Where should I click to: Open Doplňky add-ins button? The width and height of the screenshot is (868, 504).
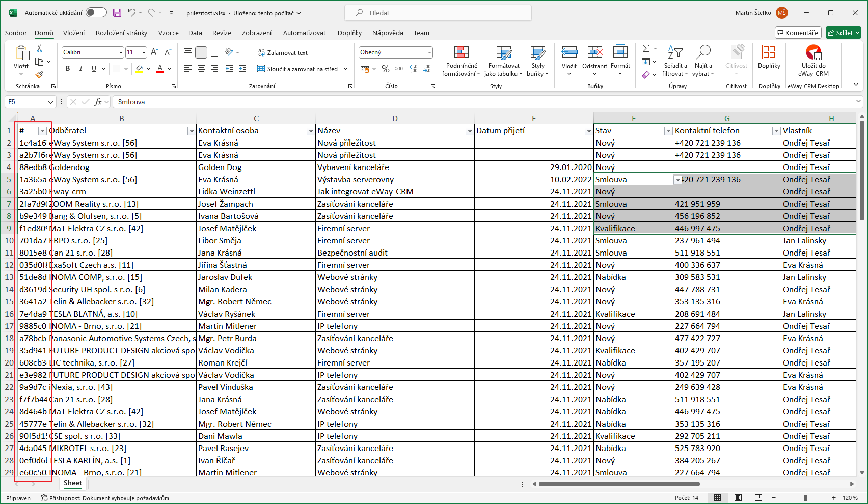769,58
